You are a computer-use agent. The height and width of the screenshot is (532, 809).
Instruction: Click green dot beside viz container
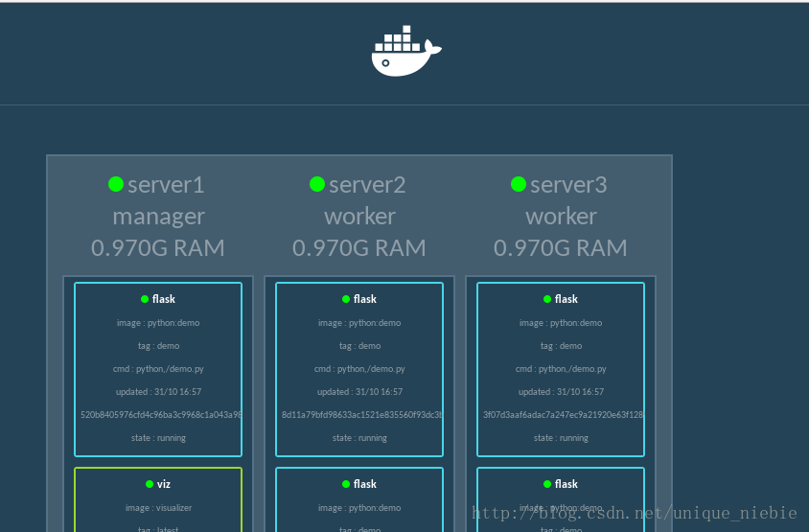click(x=150, y=484)
